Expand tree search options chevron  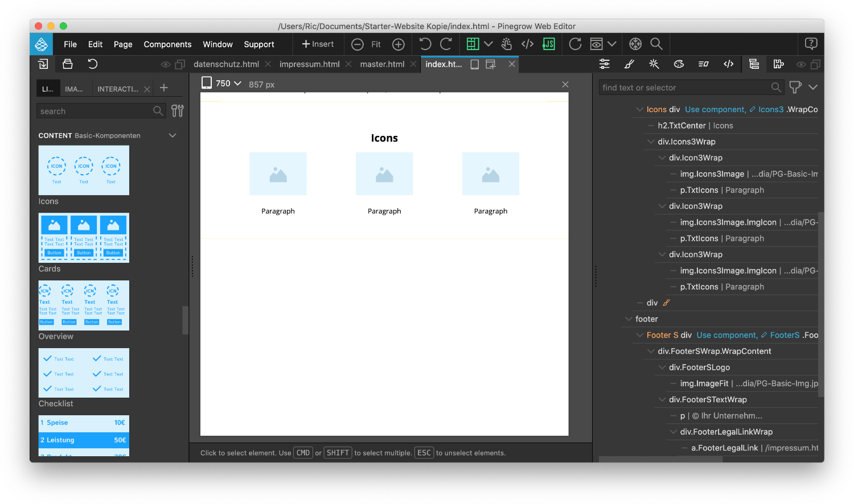[813, 87]
